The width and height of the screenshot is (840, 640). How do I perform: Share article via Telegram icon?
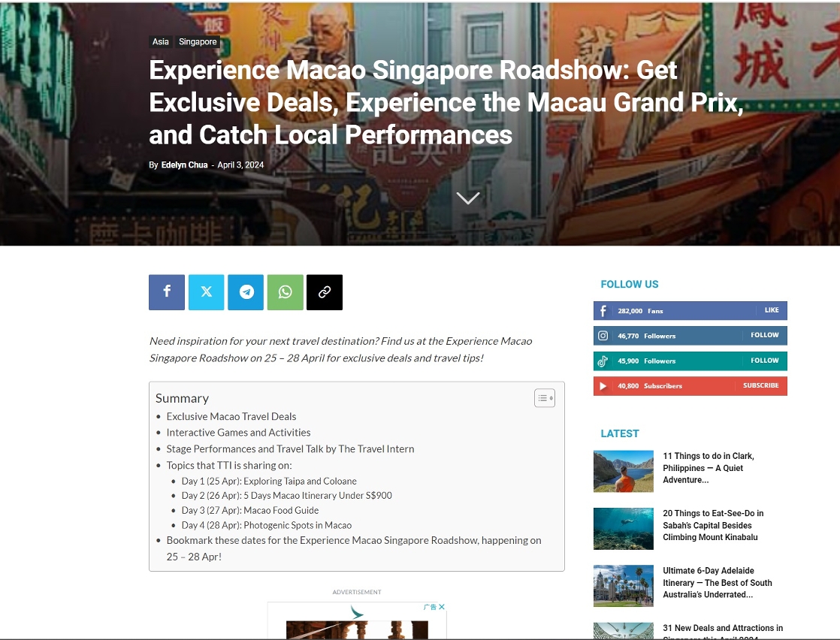pyautogui.click(x=246, y=292)
